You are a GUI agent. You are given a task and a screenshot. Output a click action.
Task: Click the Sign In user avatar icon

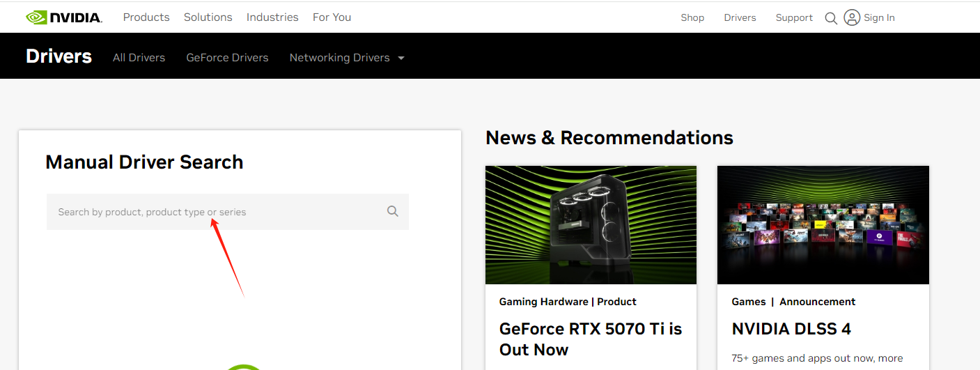851,17
